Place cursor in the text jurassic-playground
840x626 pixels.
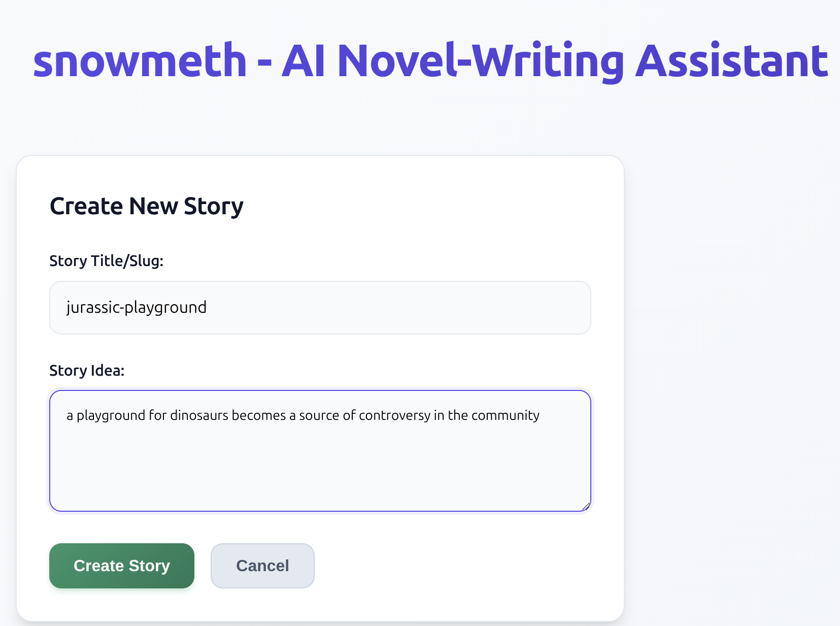(137, 307)
